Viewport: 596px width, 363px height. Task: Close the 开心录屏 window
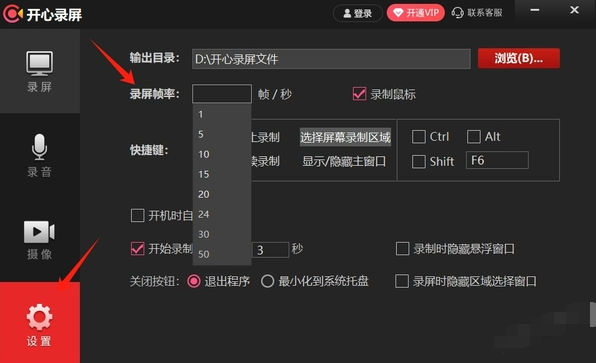[x=574, y=10]
